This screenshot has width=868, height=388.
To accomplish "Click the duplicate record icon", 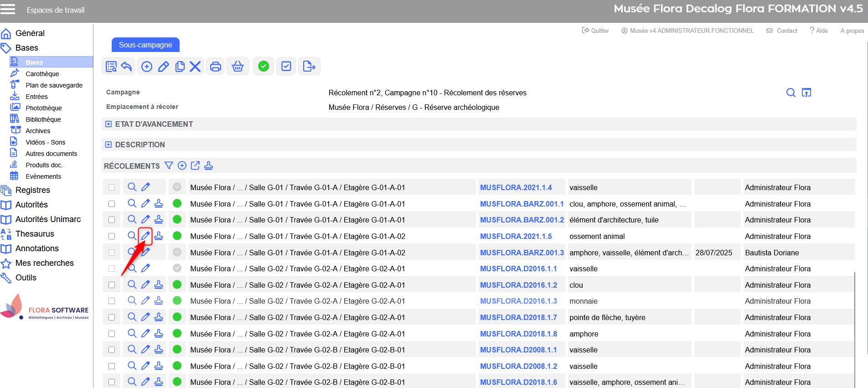I will click(x=180, y=67).
